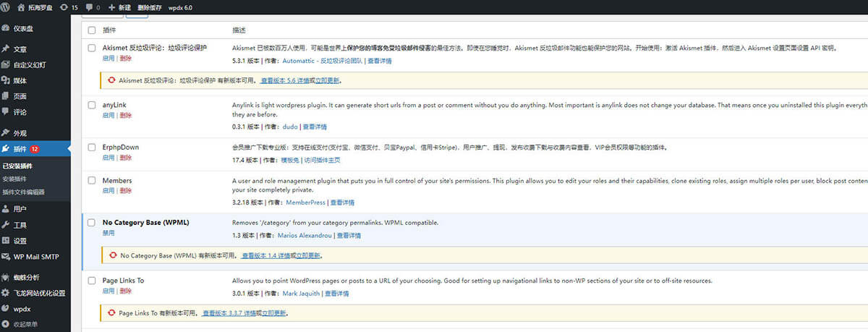Open 仪表盘 dashboard icon in sidebar

coord(6,29)
